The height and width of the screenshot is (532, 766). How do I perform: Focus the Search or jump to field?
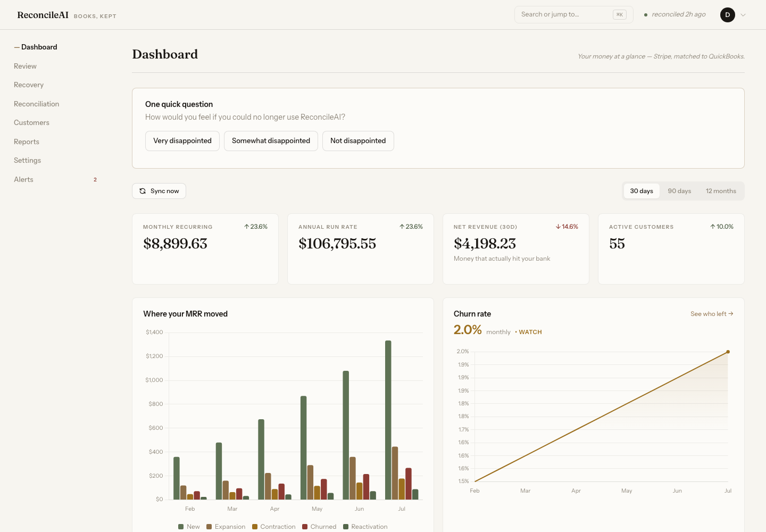(x=573, y=14)
